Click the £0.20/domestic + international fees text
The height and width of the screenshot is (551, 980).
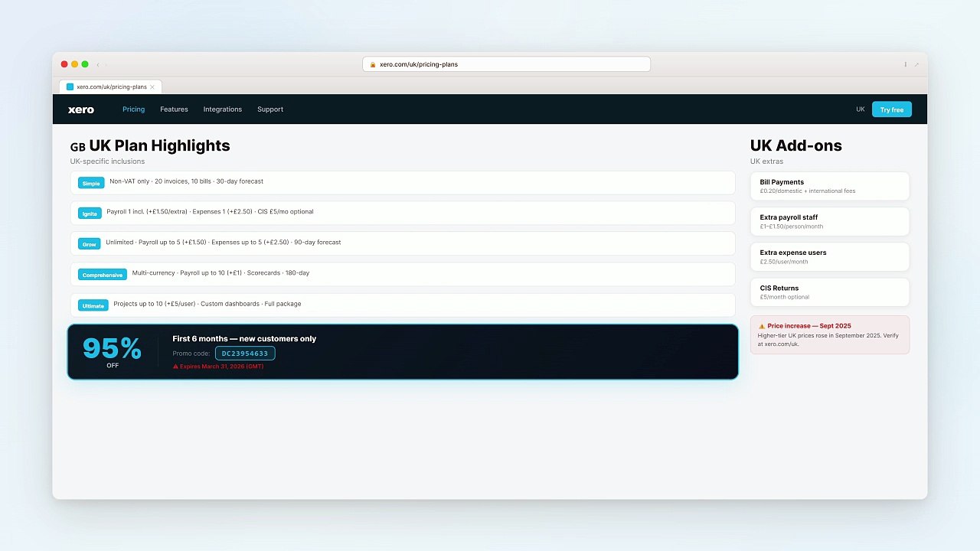pos(808,191)
